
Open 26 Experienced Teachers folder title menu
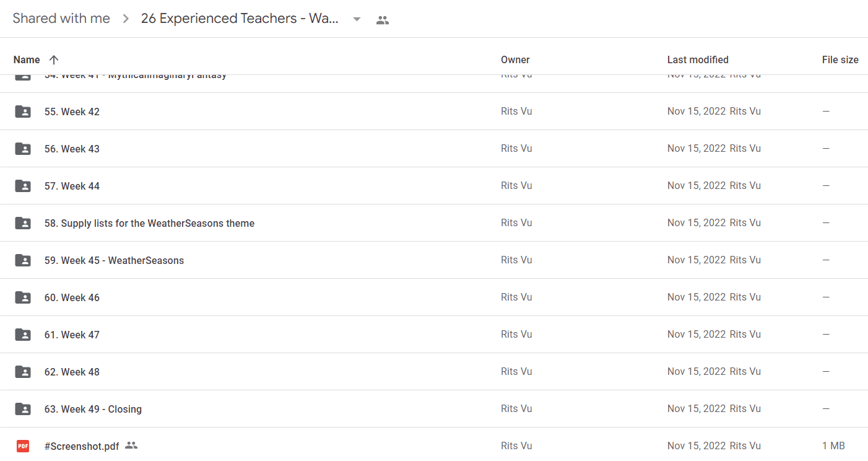coord(240,19)
